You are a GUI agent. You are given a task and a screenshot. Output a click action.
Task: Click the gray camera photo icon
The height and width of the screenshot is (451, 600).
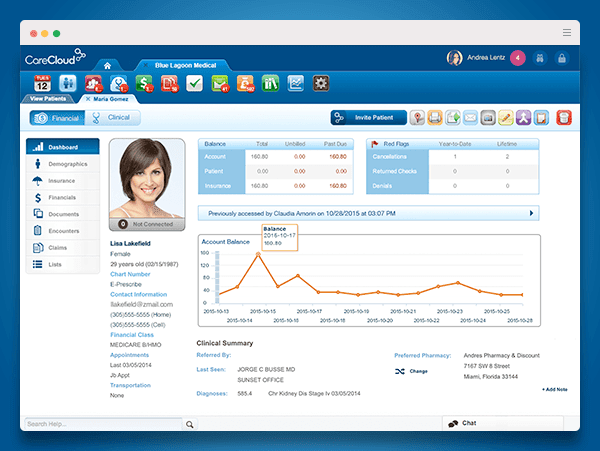[488, 118]
